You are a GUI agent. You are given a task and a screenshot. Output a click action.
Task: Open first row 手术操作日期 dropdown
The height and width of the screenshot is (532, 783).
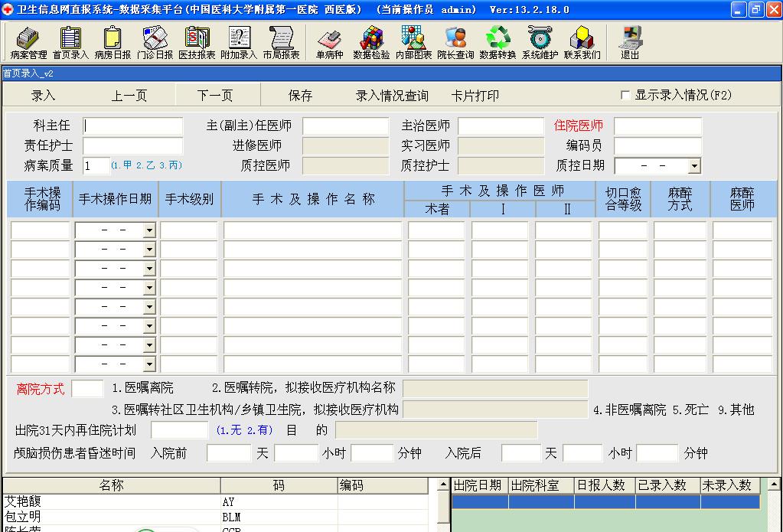pyautogui.click(x=148, y=231)
